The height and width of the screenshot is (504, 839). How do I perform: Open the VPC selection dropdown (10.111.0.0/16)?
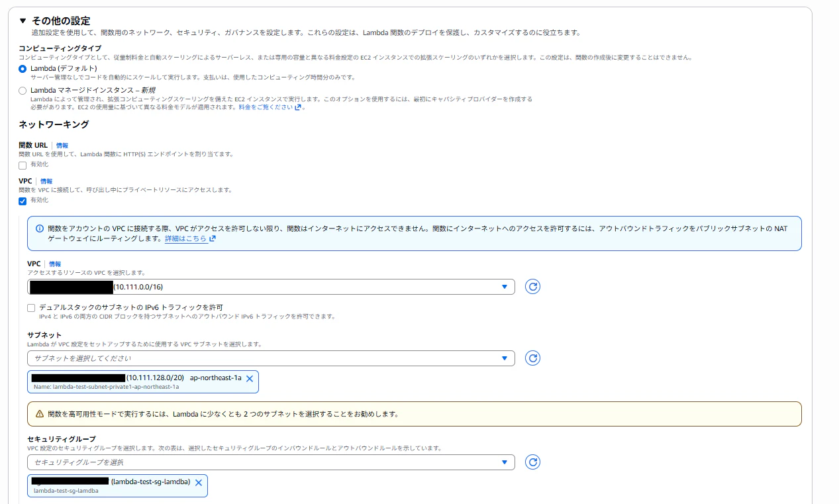point(271,287)
